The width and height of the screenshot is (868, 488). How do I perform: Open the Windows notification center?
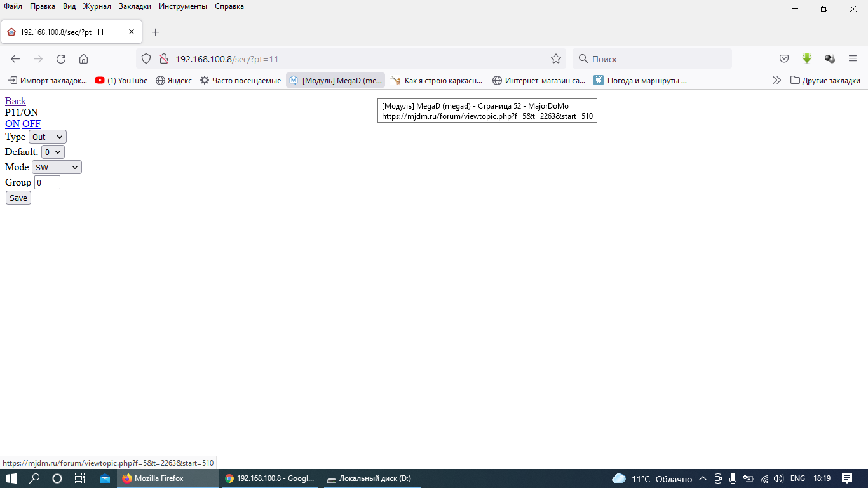click(x=847, y=478)
